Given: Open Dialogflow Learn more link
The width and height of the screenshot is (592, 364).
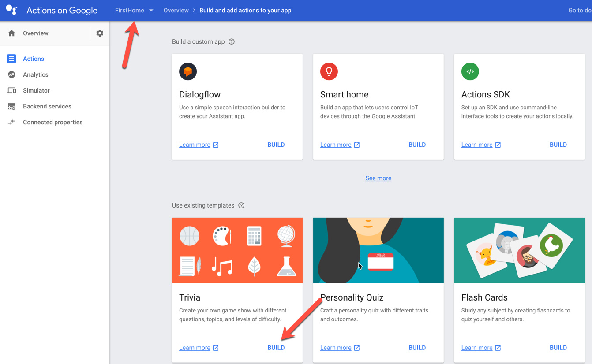Looking at the screenshot, I should (x=195, y=145).
